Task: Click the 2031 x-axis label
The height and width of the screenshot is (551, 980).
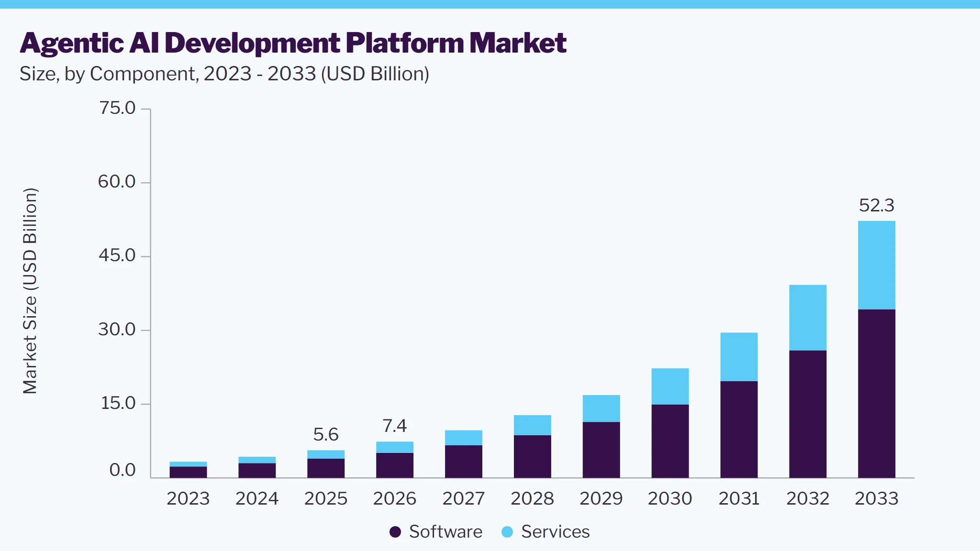Action: coord(739,499)
